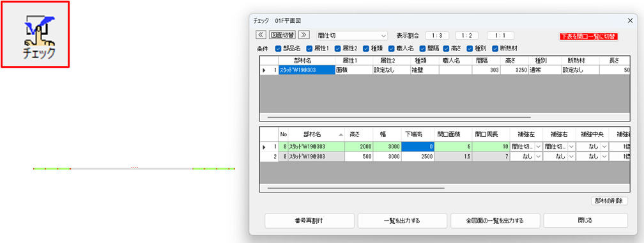Toggle the 属性2 condition checkbox

point(337,48)
